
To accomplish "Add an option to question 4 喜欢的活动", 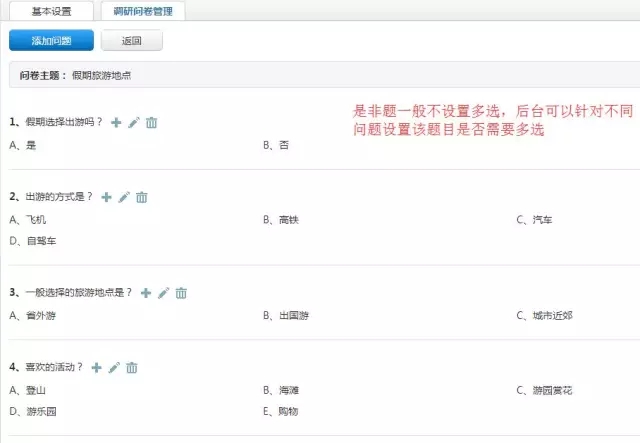I will pyautogui.click(x=96, y=367).
